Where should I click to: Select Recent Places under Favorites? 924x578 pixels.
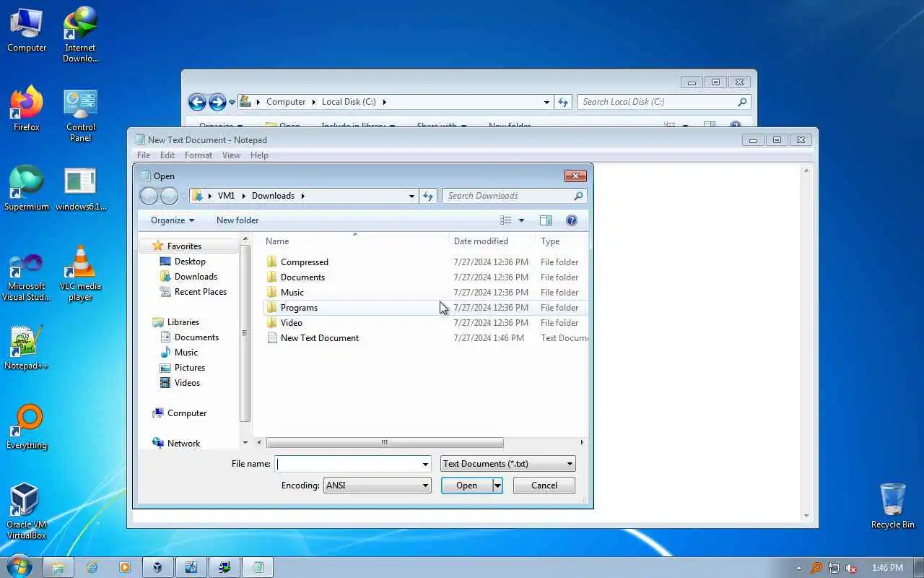[x=200, y=292]
